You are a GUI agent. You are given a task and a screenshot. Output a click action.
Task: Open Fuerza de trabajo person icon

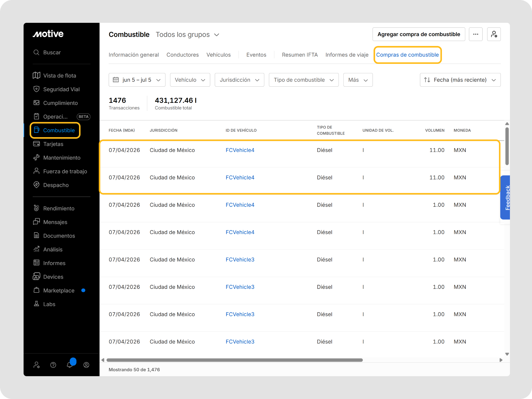(36, 171)
